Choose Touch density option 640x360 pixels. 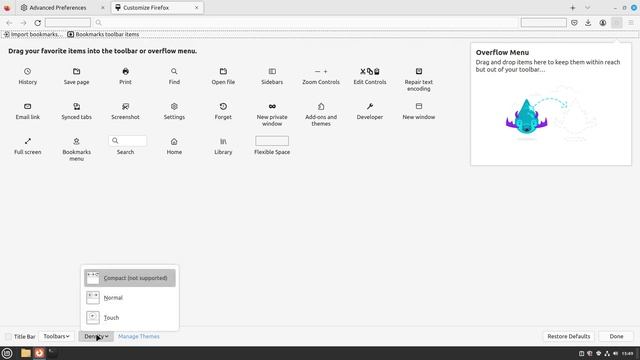pos(130,318)
